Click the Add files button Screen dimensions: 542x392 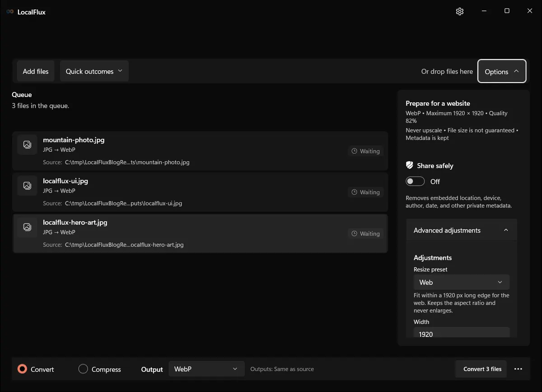tap(36, 71)
